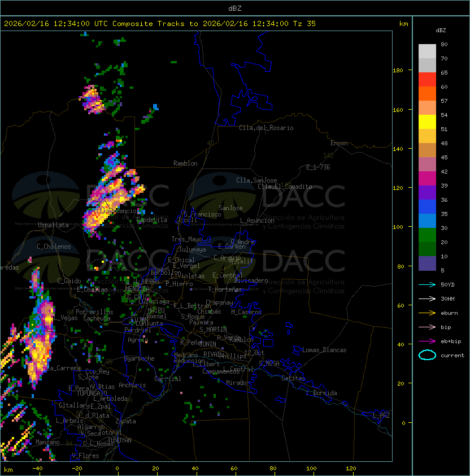Click the 'S_MARTIN' map label
The width and height of the screenshot is (470, 476).
[213, 330]
